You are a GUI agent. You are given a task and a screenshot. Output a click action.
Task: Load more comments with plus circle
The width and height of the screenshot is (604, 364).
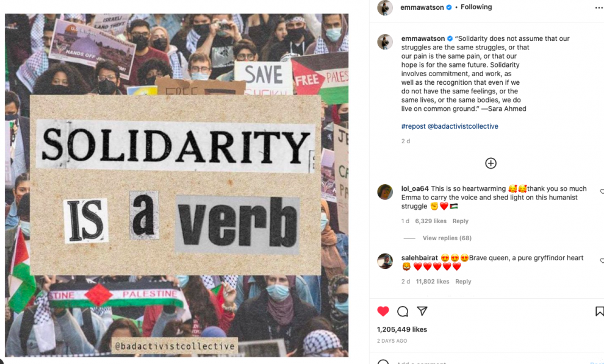point(491,163)
